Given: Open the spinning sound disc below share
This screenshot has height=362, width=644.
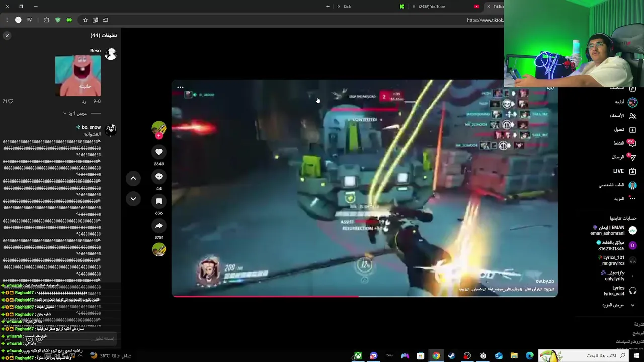Looking at the screenshot, I should (x=159, y=250).
